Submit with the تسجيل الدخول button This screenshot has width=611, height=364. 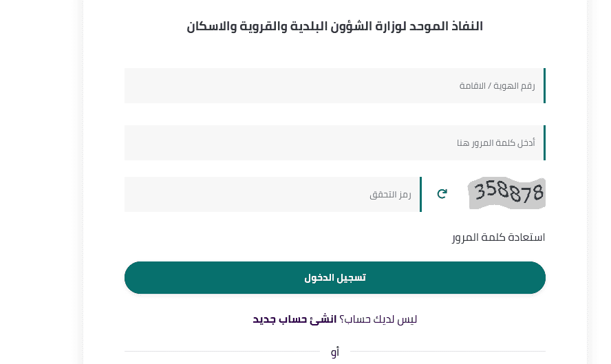point(334,277)
